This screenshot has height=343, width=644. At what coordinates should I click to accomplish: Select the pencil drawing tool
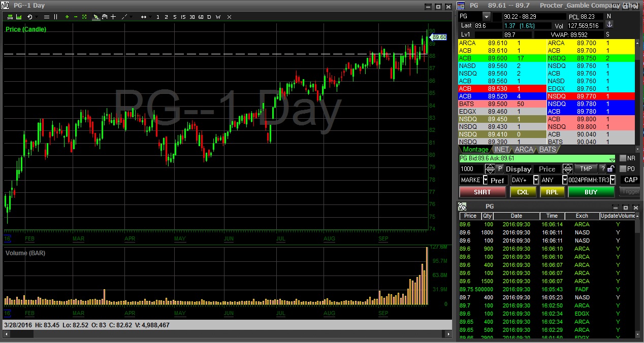pyautogui.click(x=95, y=17)
